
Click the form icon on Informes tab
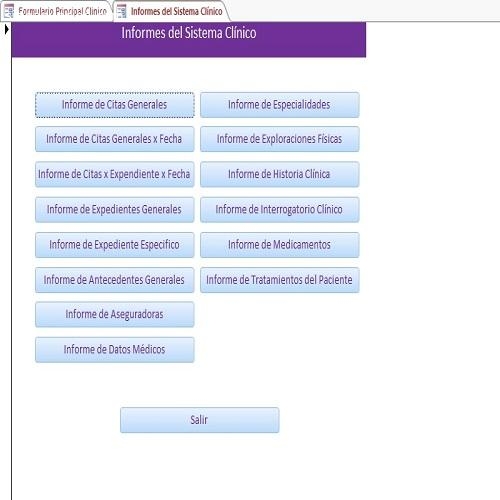point(122,11)
